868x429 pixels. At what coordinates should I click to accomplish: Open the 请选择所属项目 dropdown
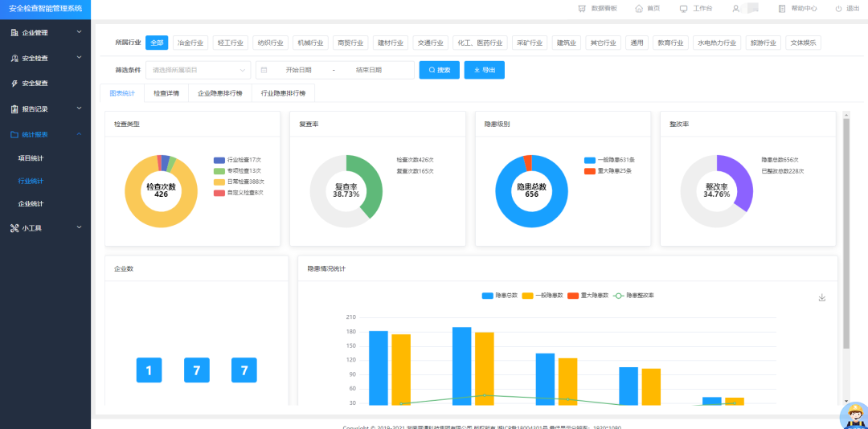point(198,70)
